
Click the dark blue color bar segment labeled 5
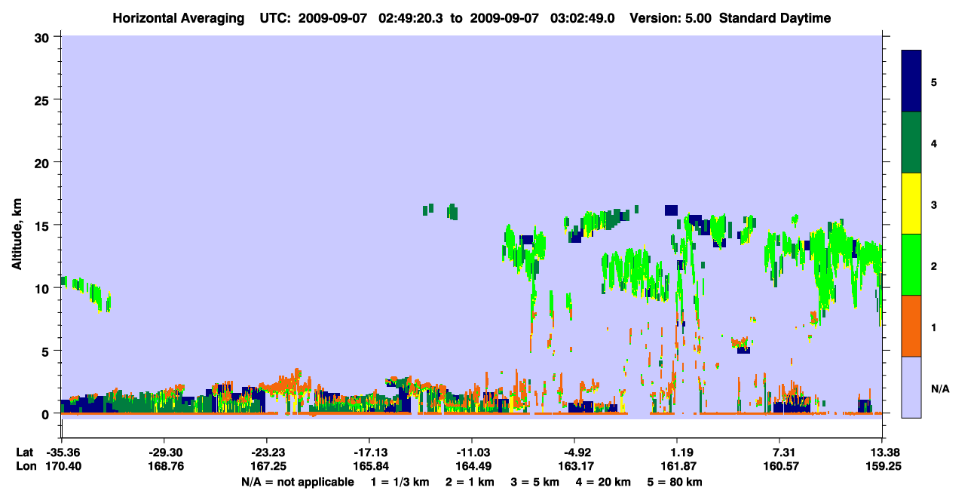(x=911, y=81)
